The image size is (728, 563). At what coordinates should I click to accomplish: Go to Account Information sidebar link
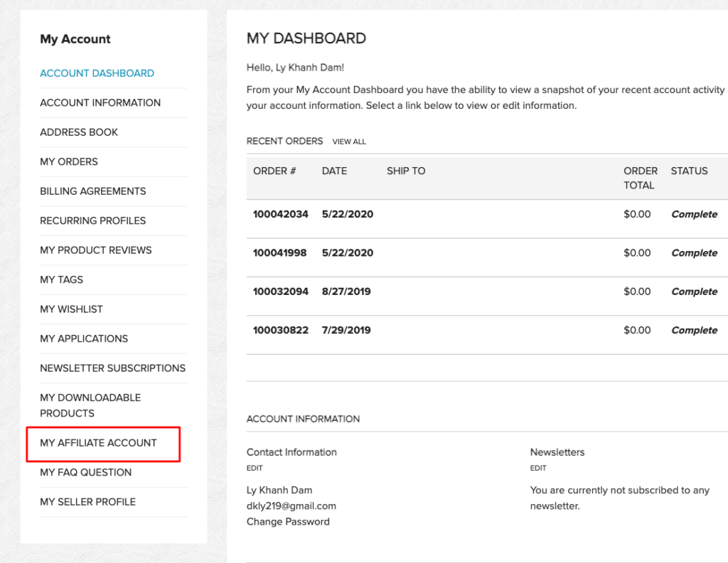coord(100,102)
